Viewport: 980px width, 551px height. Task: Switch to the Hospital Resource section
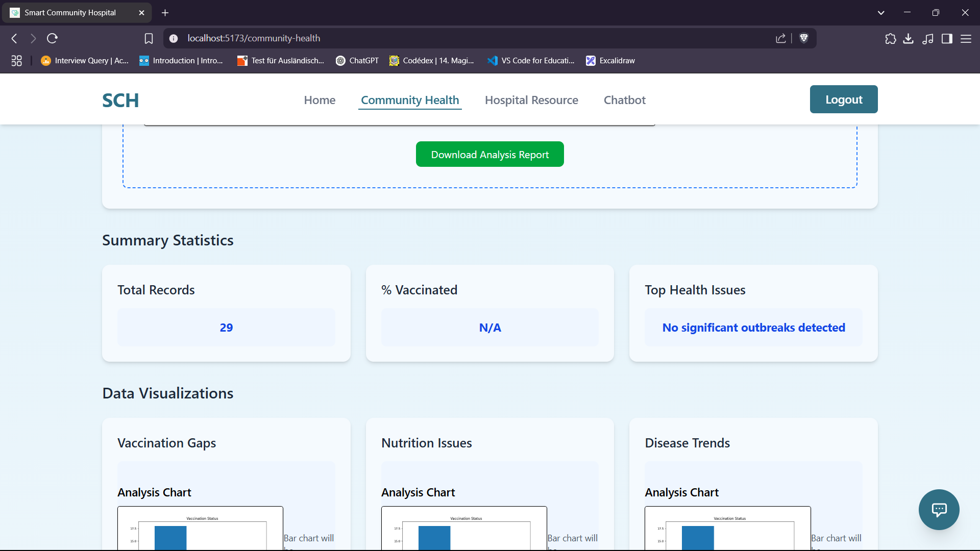pos(531,100)
